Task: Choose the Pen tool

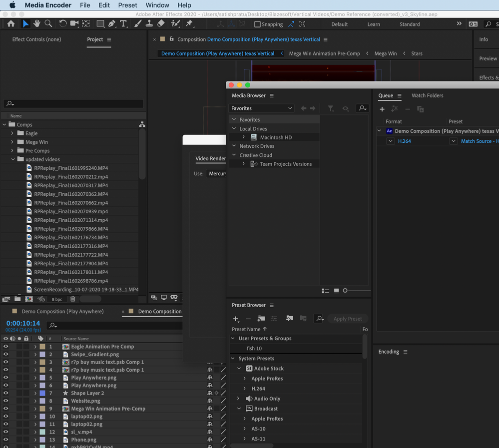Action: click(112, 23)
